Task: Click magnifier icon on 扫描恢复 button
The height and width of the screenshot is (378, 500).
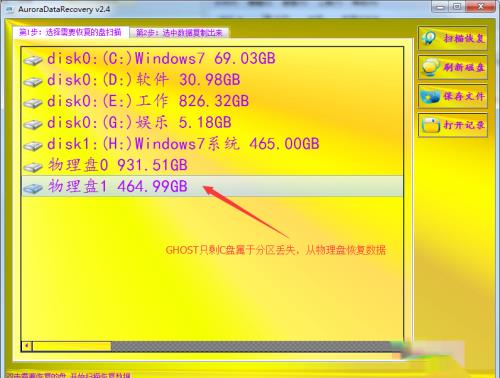Action: click(x=429, y=38)
